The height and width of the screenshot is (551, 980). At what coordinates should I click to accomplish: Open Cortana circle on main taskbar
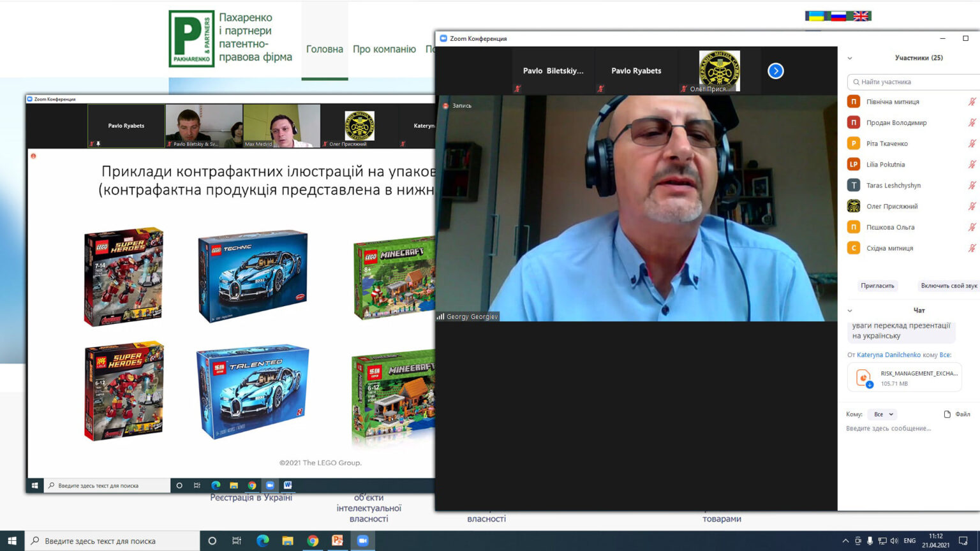point(212,541)
